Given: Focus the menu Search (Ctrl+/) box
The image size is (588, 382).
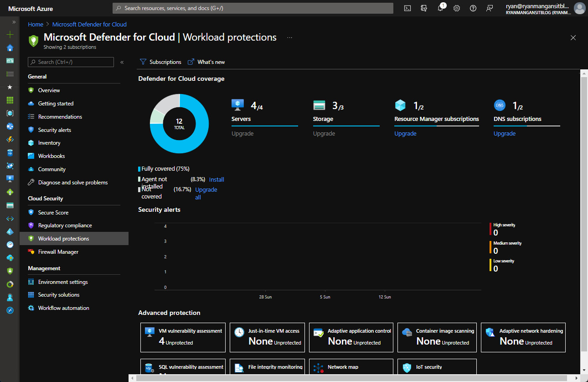Looking at the screenshot, I should click(71, 62).
